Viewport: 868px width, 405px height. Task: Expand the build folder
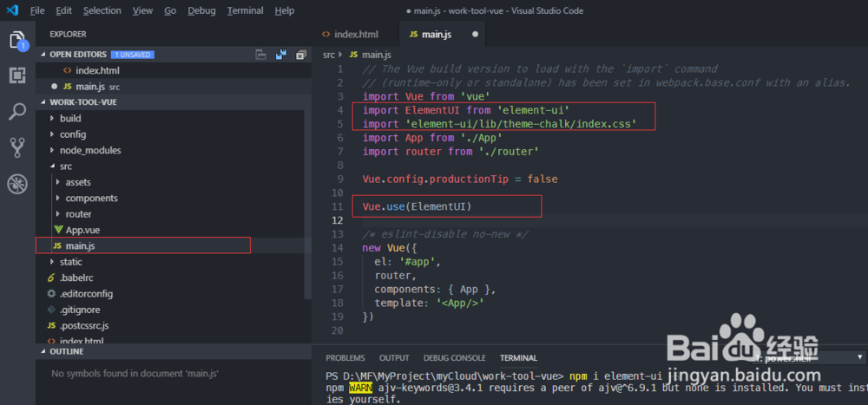[70, 118]
